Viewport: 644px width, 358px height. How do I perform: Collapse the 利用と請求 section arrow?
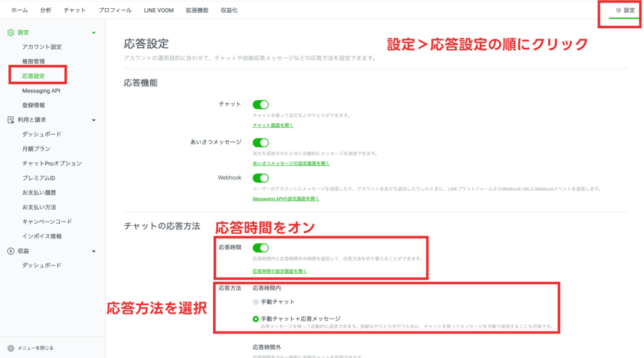pos(94,120)
